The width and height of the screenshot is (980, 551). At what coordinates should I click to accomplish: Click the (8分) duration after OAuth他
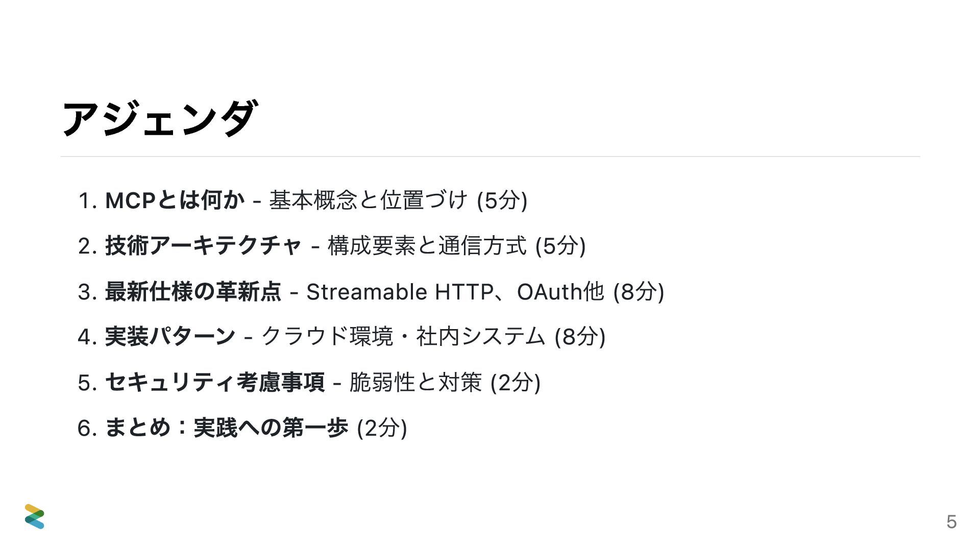(639, 292)
